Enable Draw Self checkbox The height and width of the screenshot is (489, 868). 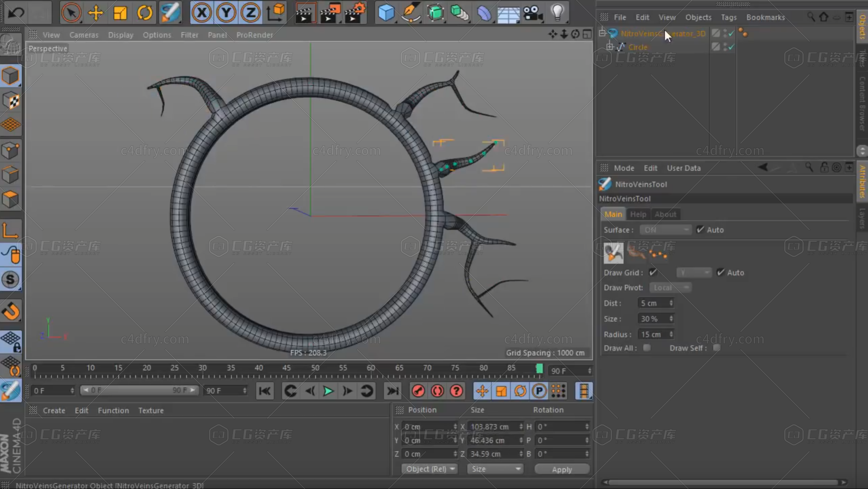[x=716, y=348]
